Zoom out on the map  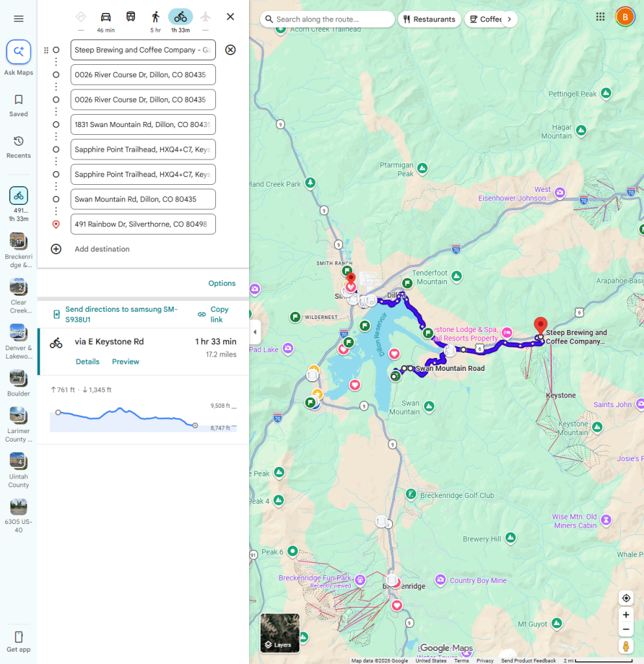click(x=626, y=629)
